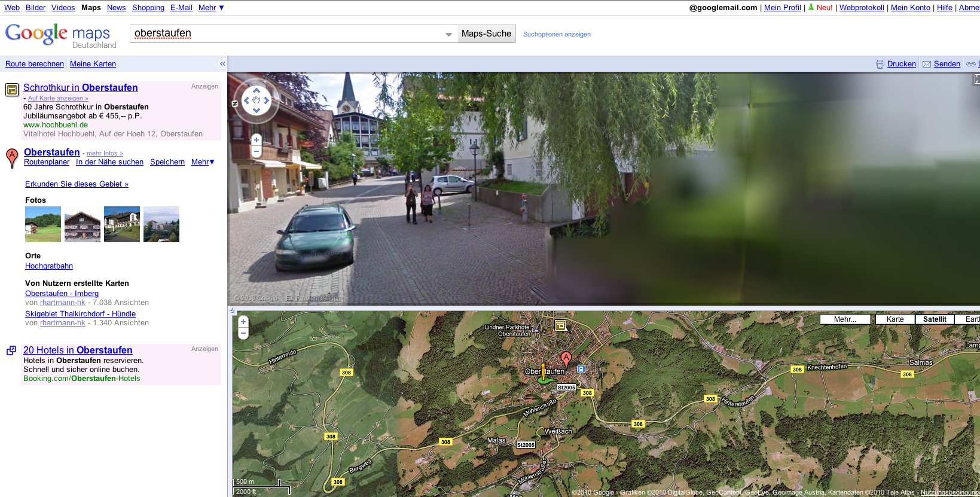980x497 pixels.
Task: Click the hand icon in Street View compass
Action: [x=257, y=100]
